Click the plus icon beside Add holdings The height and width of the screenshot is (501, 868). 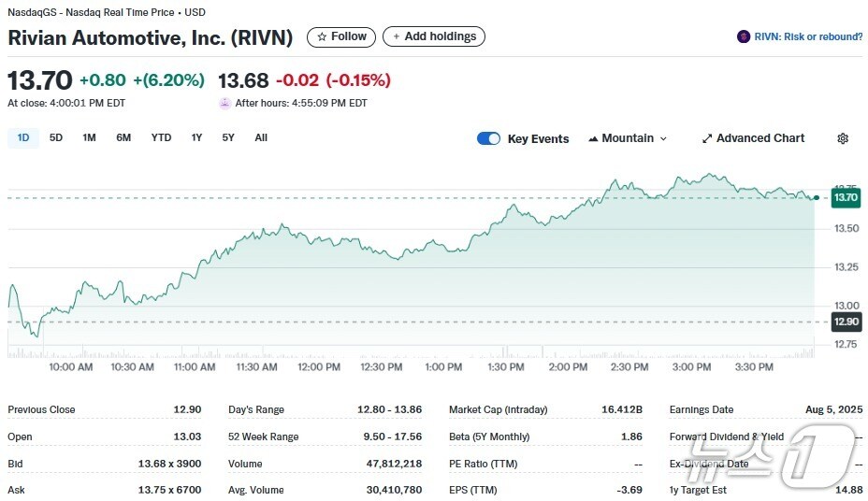click(x=397, y=36)
